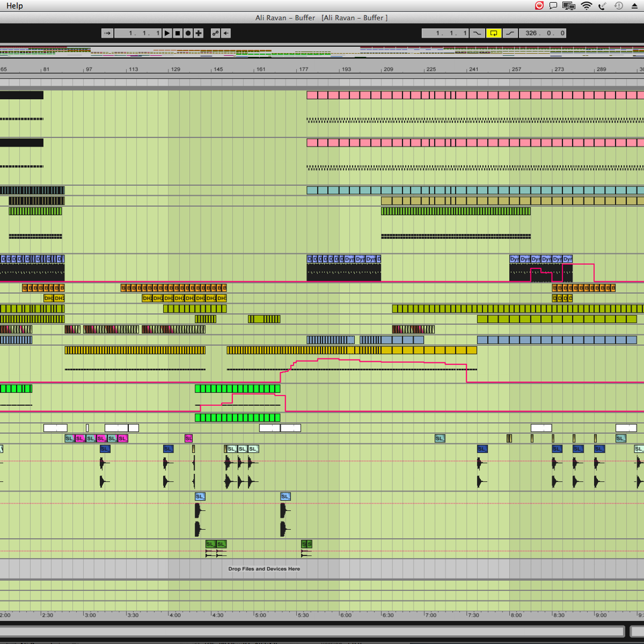Select the narrow white clip near bar 97
Screen dimensions: 644x644
[x=87, y=428]
